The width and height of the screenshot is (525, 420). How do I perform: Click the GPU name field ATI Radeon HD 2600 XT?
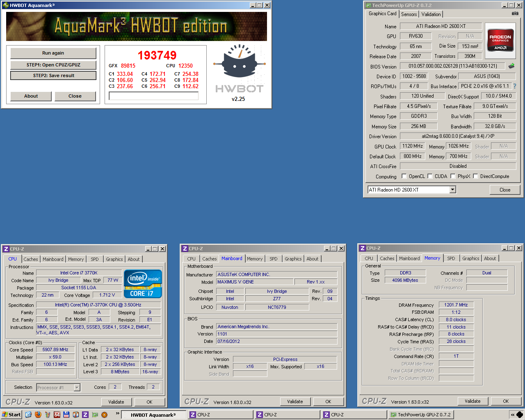point(441,26)
